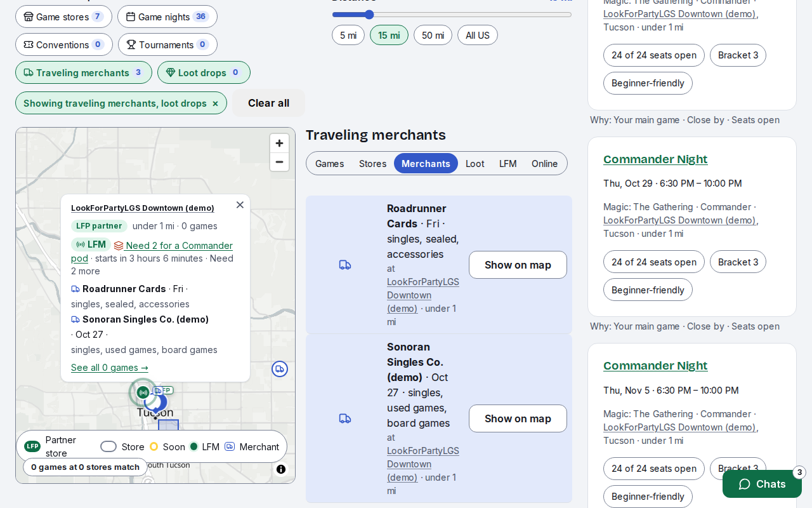Disable the Loot drops filter chip
Viewport: 812px width, 508px height.
(x=204, y=72)
